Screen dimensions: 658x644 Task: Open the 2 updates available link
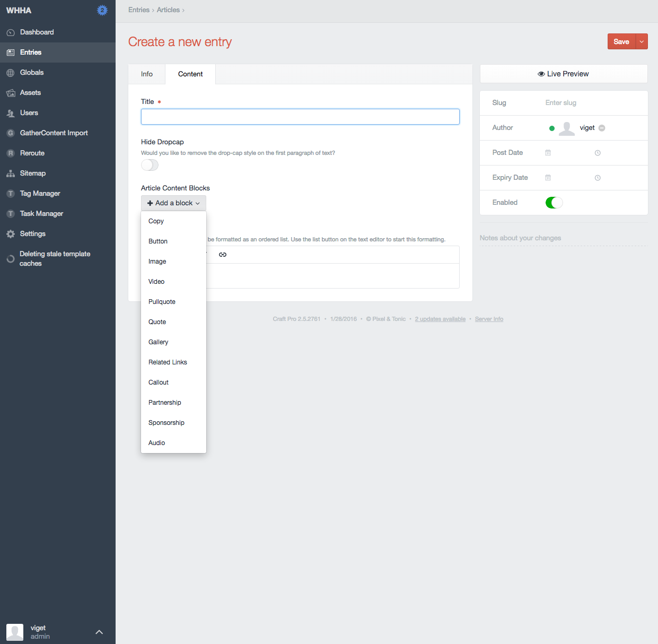[x=440, y=319]
